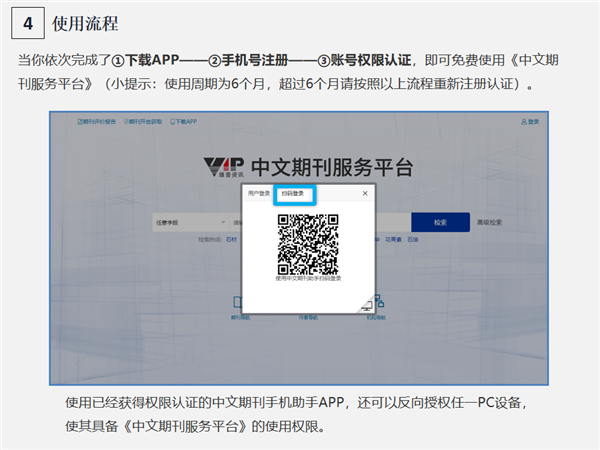Click the bold text ③账号权限认证

[364, 60]
